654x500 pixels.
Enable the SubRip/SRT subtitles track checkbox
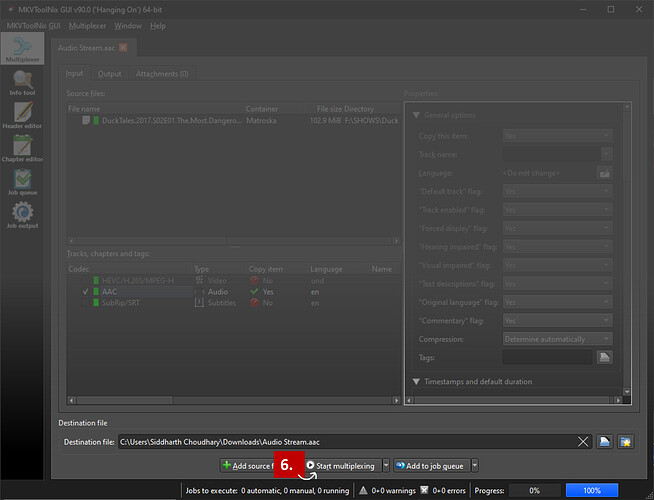(x=87, y=302)
